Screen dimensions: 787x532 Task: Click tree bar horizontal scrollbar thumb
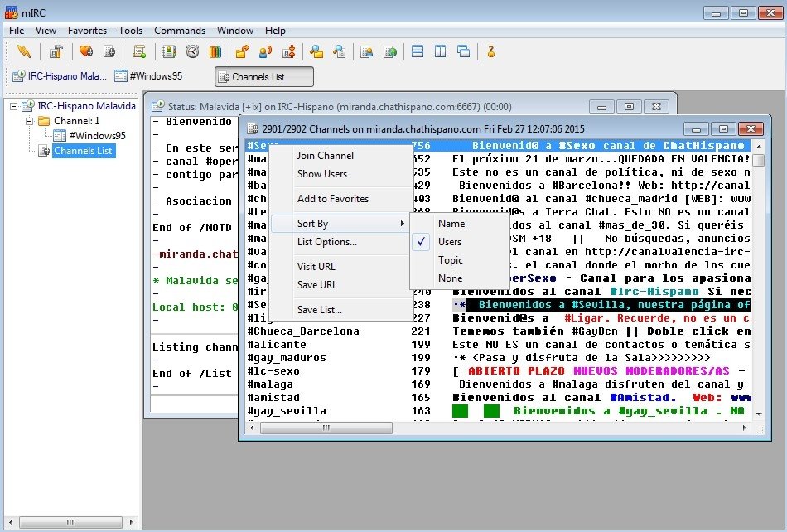pos(70,522)
